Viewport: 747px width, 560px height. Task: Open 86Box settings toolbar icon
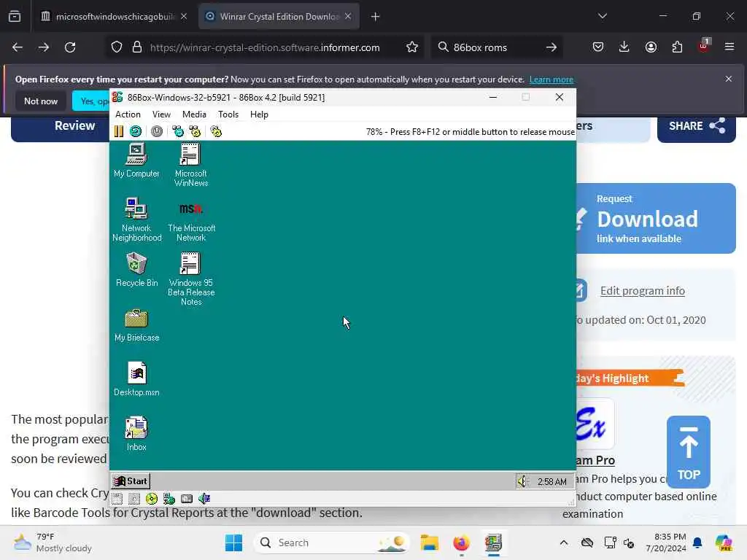216,131
